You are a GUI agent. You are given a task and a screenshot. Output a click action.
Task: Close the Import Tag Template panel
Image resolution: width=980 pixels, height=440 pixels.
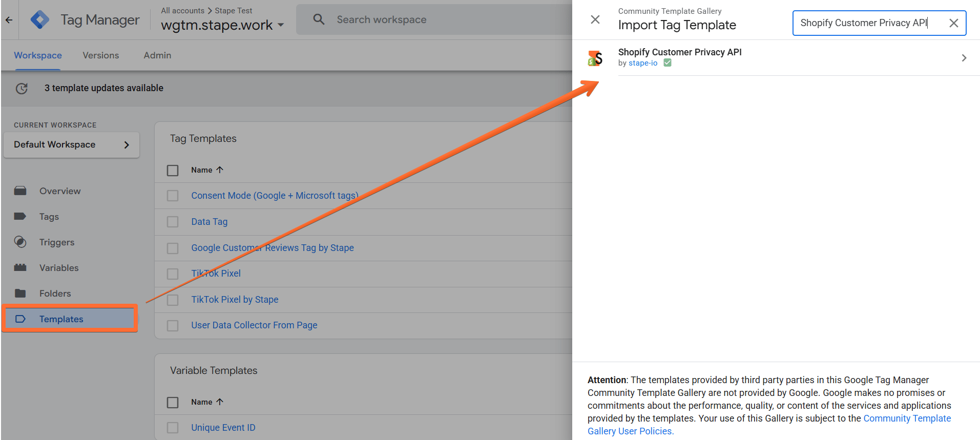(595, 19)
